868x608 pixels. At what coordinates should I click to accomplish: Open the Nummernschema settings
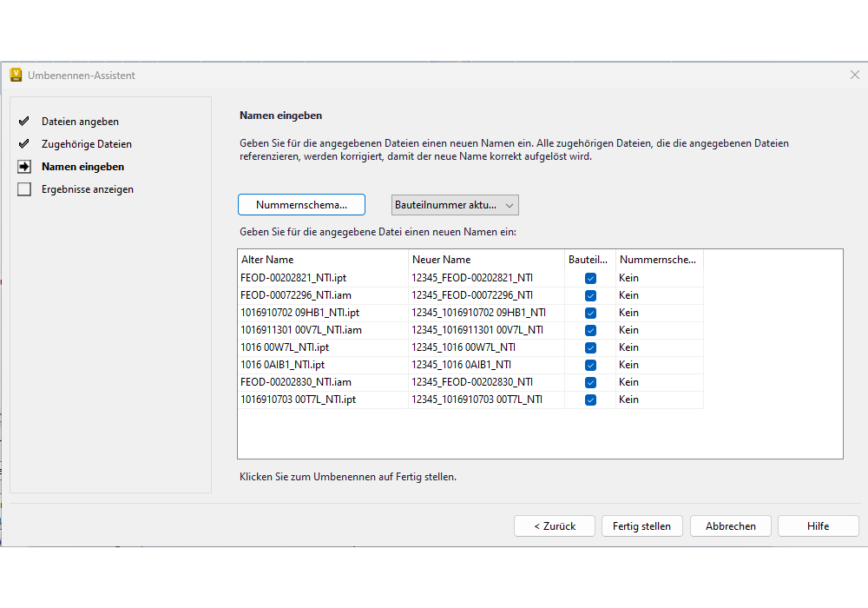[x=301, y=205]
